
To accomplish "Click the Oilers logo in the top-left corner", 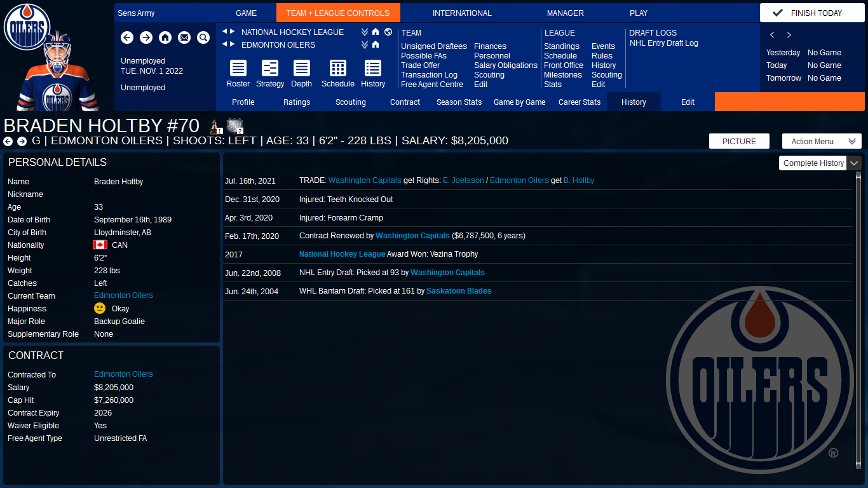I will (x=27, y=27).
